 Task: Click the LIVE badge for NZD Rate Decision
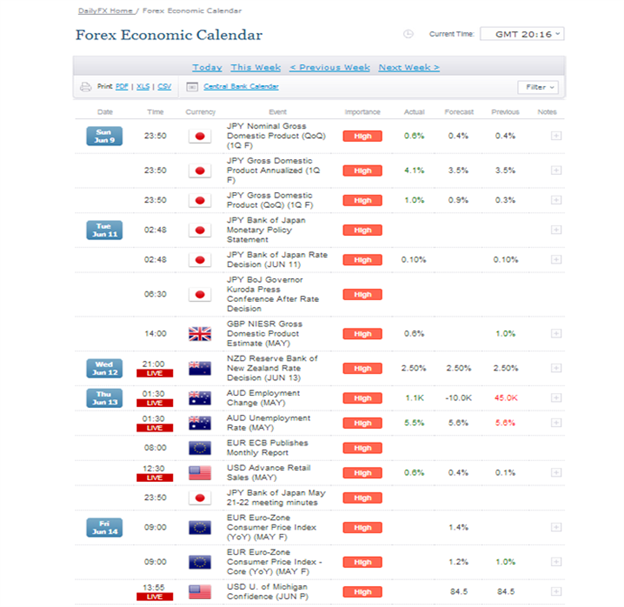point(155,373)
